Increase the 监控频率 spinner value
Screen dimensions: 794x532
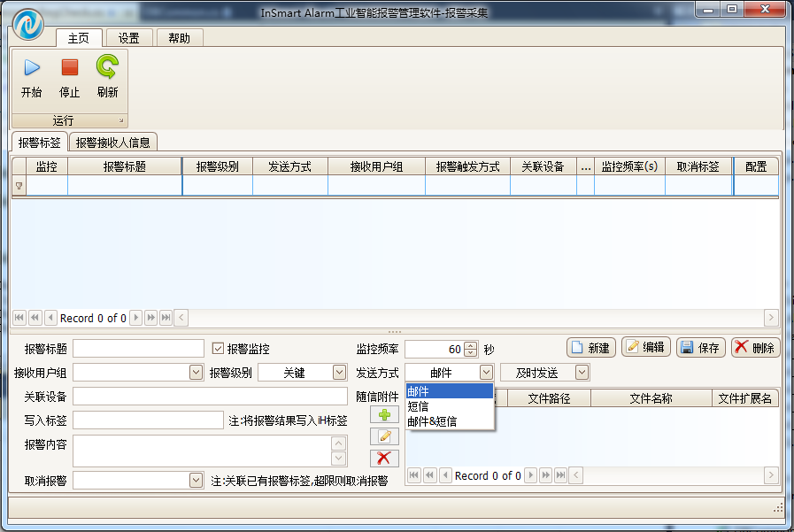tap(470, 345)
